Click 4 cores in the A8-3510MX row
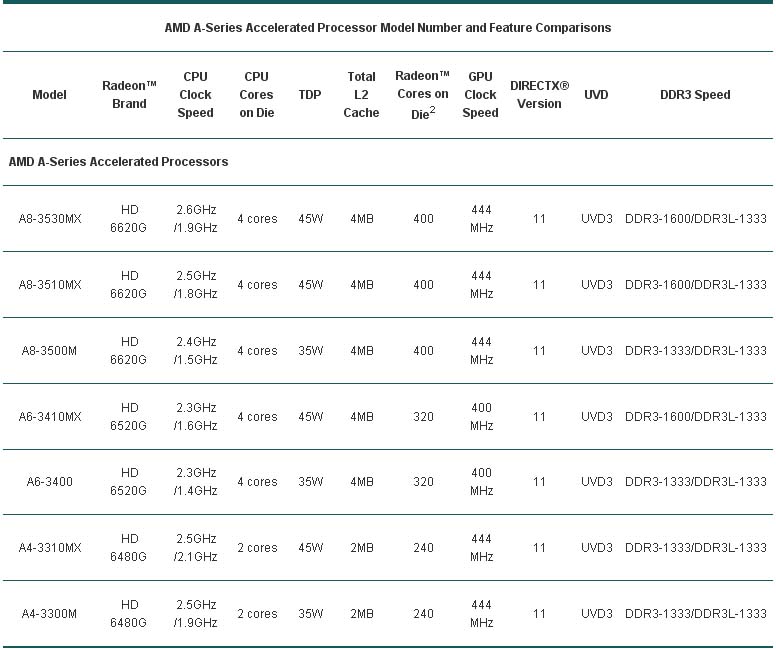 point(257,285)
